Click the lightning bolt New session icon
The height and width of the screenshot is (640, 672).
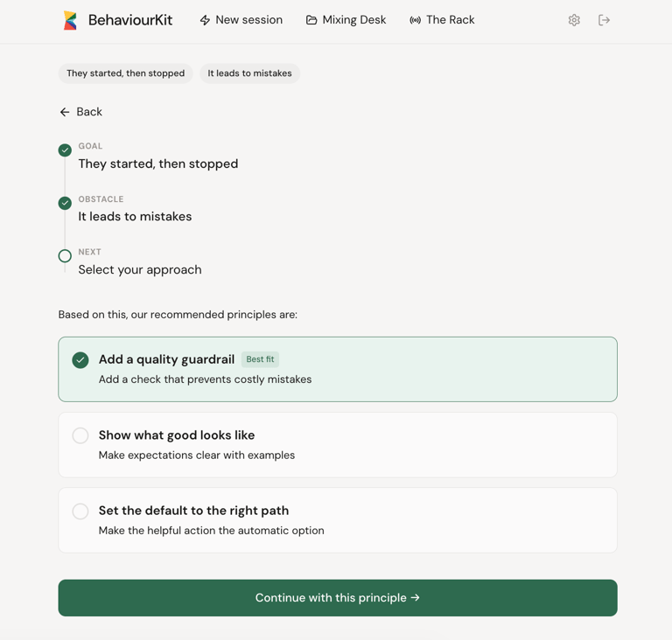[x=205, y=20]
